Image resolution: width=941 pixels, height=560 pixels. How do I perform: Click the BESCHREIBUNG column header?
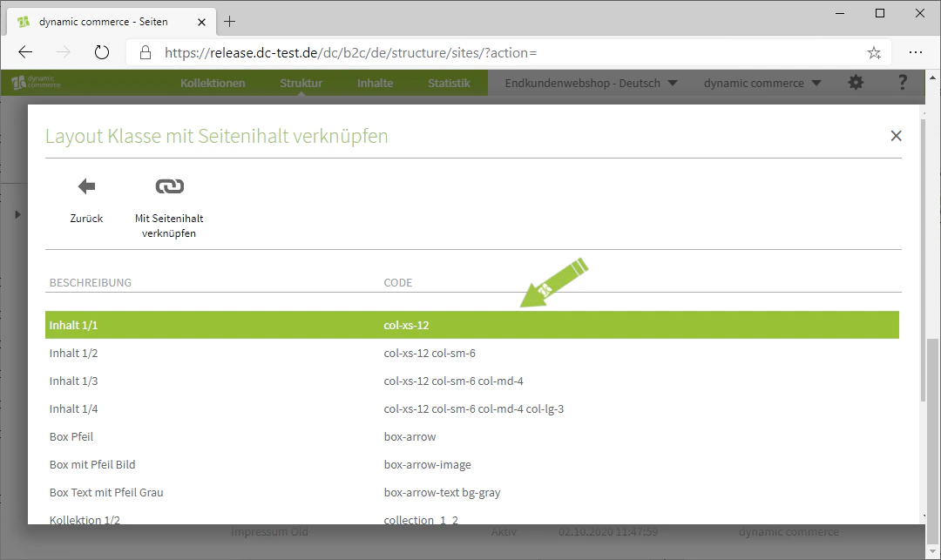(90, 282)
